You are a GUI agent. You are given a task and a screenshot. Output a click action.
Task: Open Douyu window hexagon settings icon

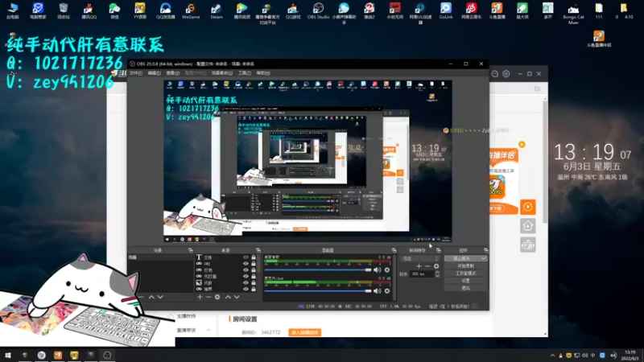pos(506,73)
